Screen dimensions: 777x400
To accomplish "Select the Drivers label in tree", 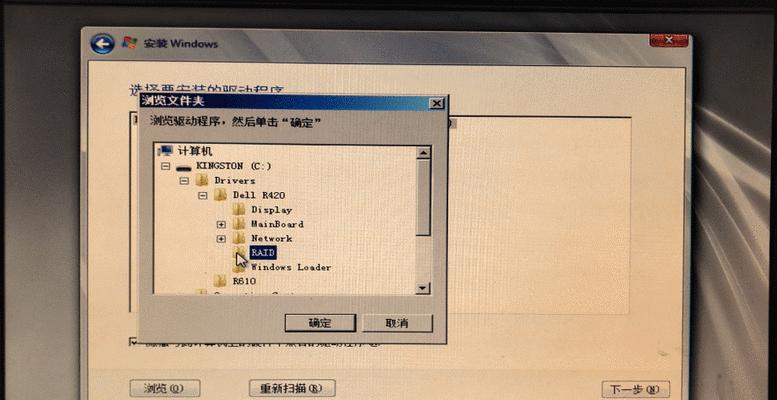I will tap(235, 181).
